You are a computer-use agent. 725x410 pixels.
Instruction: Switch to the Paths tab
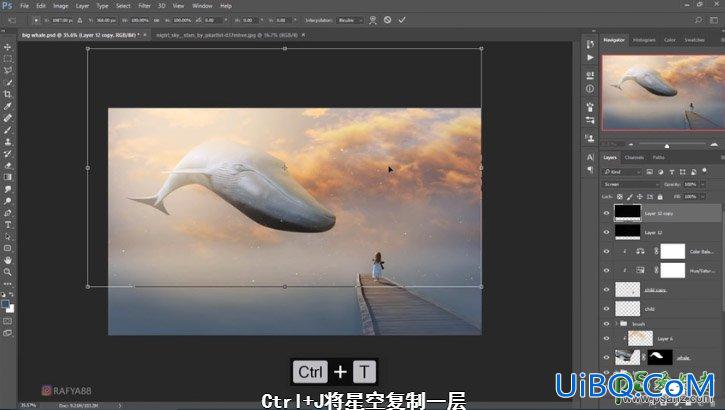[x=659, y=158]
